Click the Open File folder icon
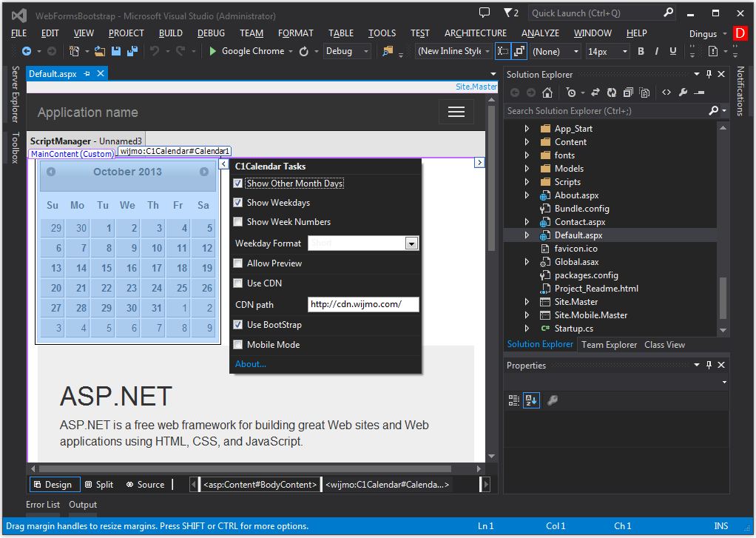The width and height of the screenshot is (756, 538). (100, 51)
